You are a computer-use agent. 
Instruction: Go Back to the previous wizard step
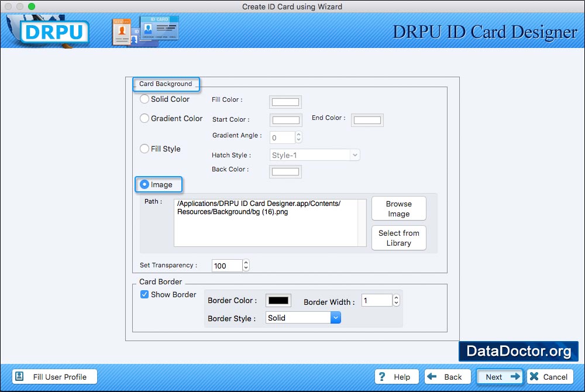pos(448,377)
